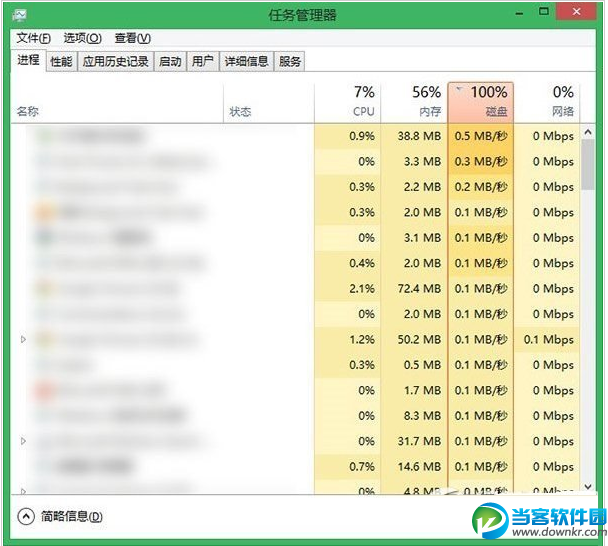Select the 3.3 MB memory cell

414,161
